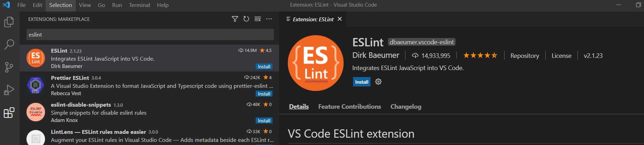The width and height of the screenshot is (644, 145).
Task: Minimize the Visual Studio Code window
Action: 619,5
